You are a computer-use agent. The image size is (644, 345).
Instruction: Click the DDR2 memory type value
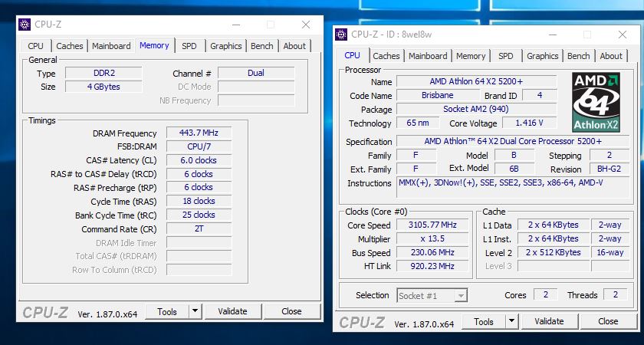pyautogui.click(x=104, y=73)
